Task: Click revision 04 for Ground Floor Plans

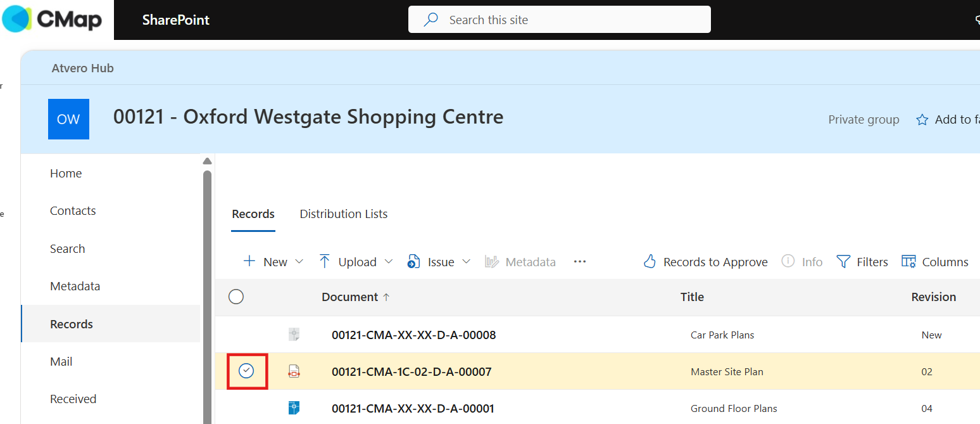Action: pyautogui.click(x=927, y=408)
